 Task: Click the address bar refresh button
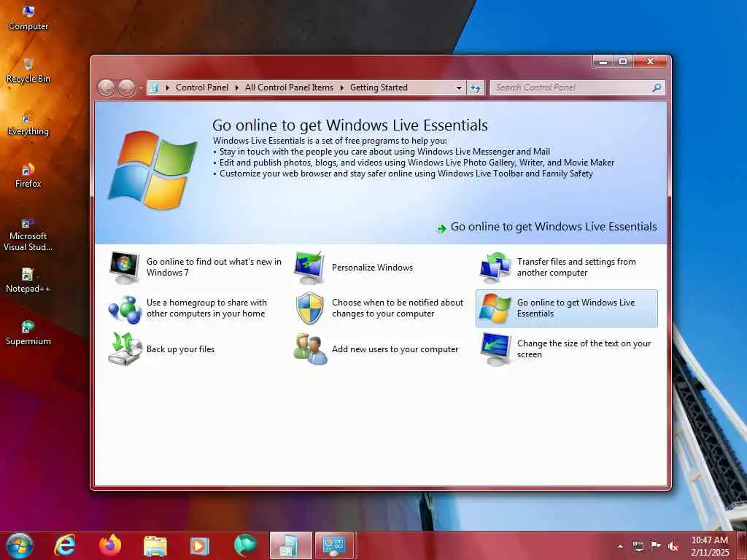(476, 87)
